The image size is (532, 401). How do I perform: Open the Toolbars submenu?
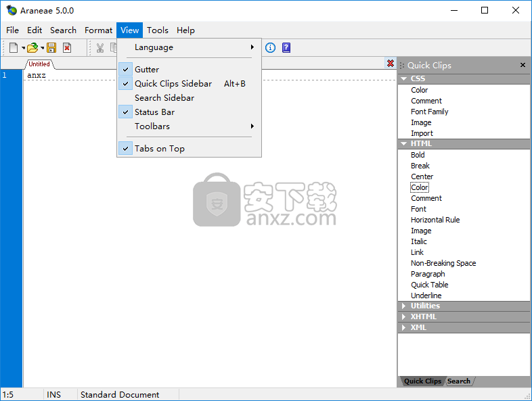tap(189, 126)
